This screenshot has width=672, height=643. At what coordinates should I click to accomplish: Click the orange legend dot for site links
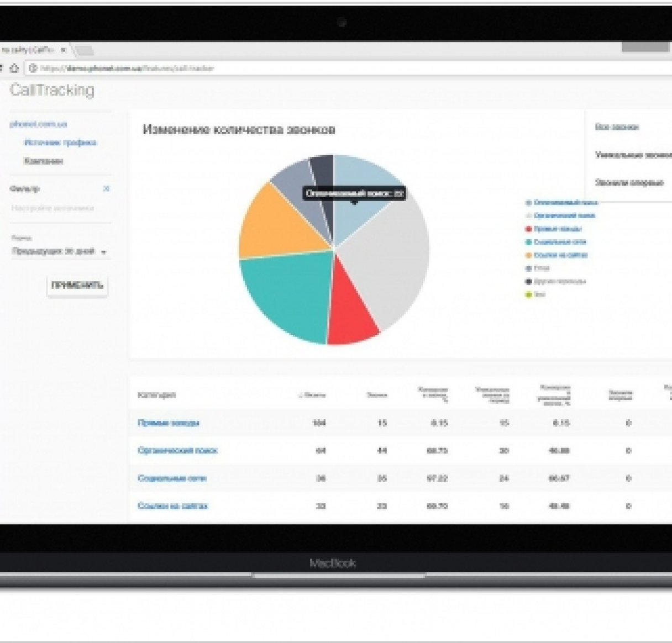pyautogui.click(x=528, y=256)
